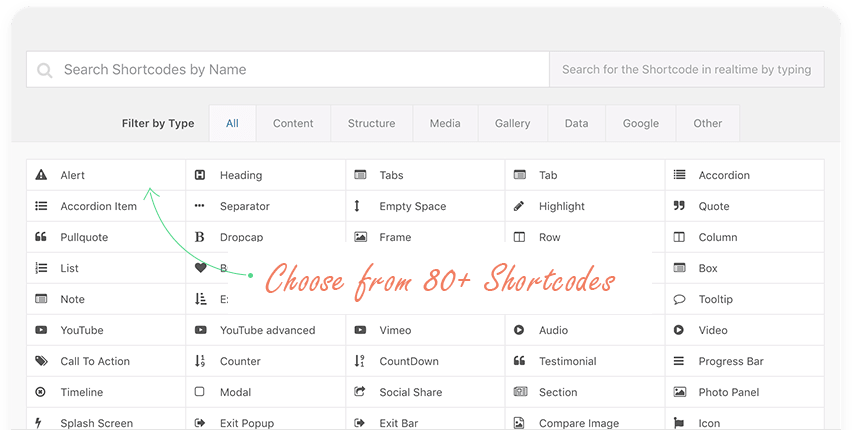Focus the Search Shortcodes by Name field
This screenshot has width=852, height=430.
[288, 70]
